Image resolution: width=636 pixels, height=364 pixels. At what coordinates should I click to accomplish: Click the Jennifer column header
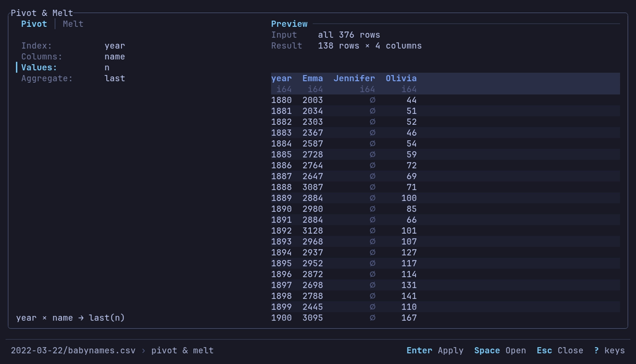tap(354, 79)
